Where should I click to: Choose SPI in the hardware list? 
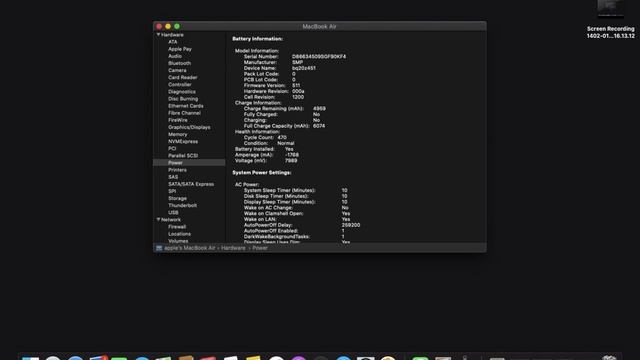pyautogui.click(x=172, y=191)
